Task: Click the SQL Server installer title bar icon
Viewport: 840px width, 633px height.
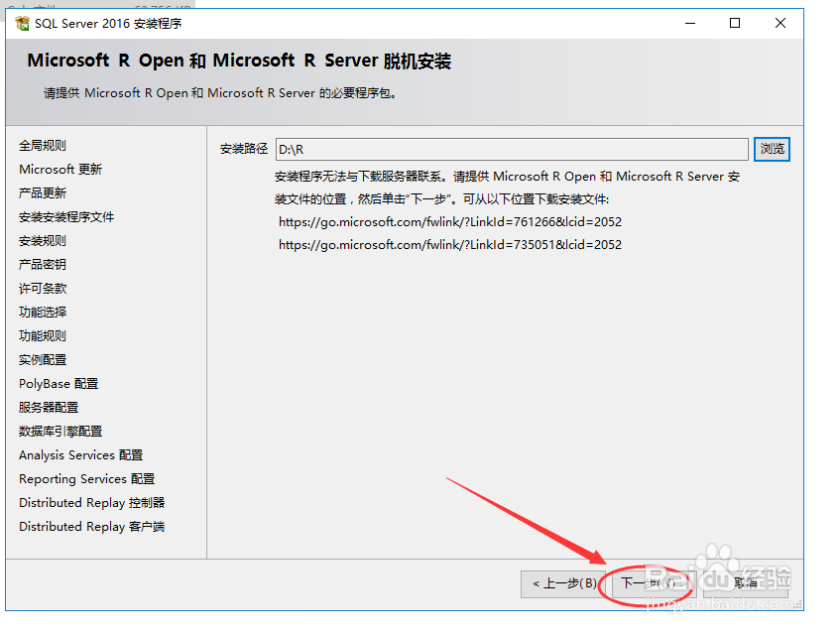Action: pos(22,24)
